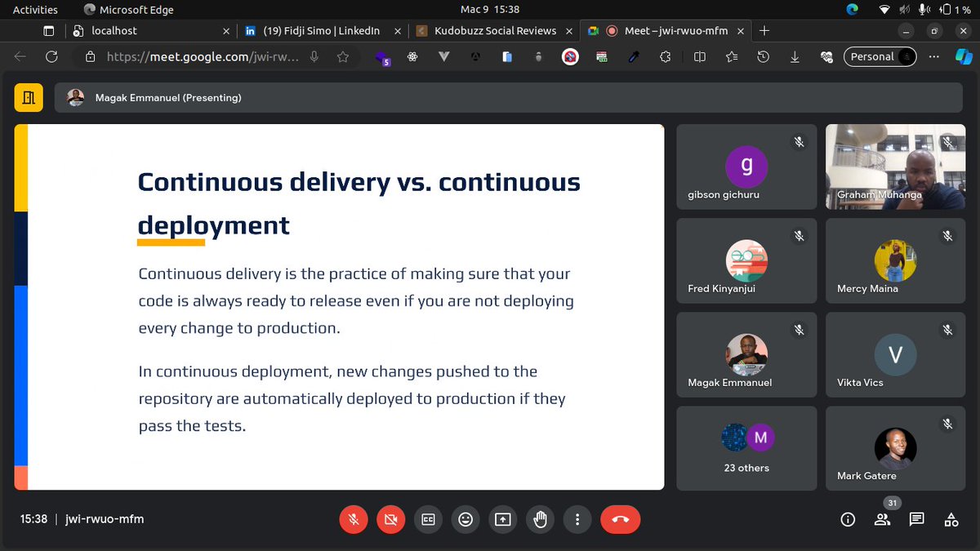
Task: Click the Vikta Vics participant tile
Action: coord(895,354)
